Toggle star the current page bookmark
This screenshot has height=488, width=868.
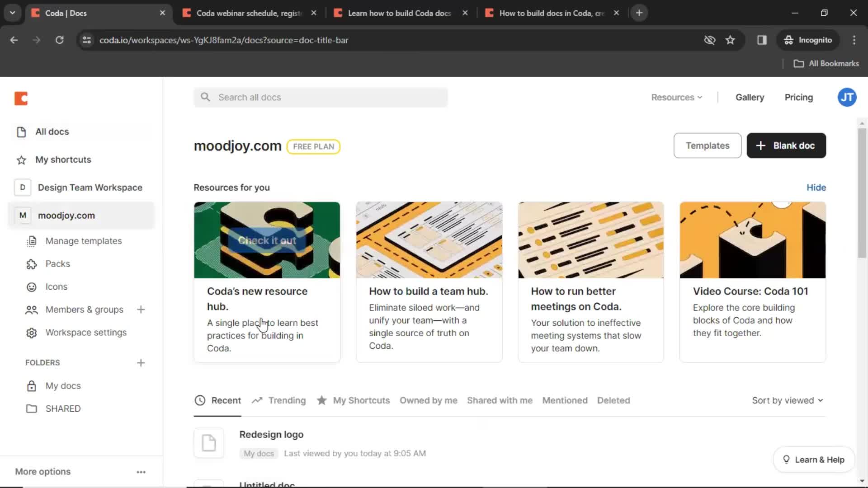pyautogui.click(x=731, y=40)
